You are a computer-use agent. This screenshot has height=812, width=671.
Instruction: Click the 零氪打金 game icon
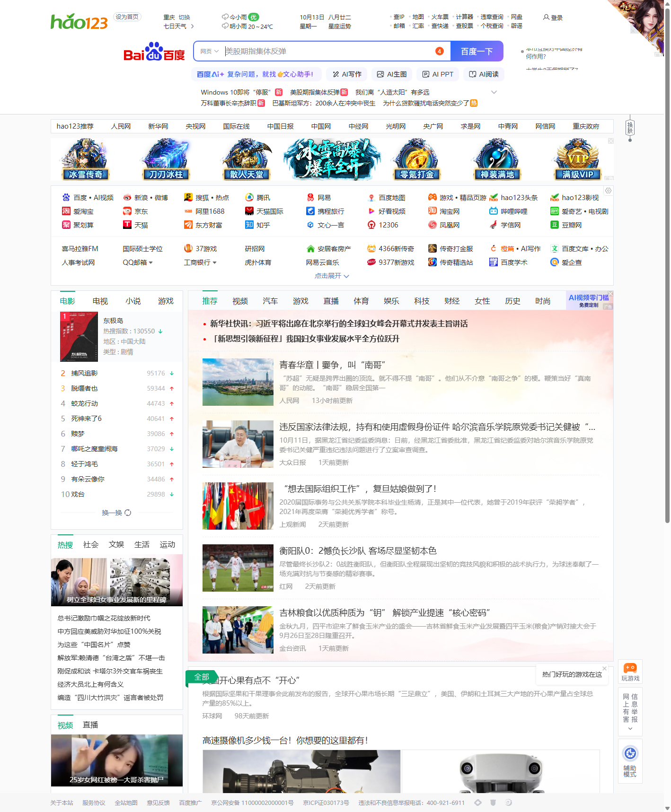[417, 159]
